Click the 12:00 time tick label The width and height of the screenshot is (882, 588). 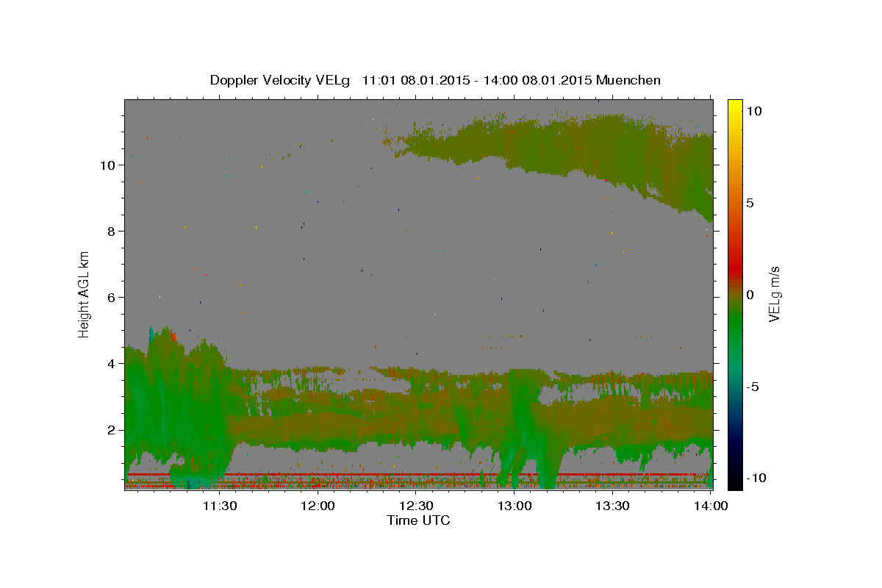click(318, 506)
